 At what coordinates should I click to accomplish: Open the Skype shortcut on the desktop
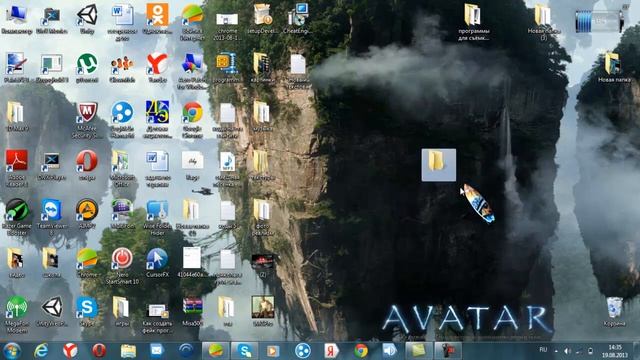click(x=87, y=312)
